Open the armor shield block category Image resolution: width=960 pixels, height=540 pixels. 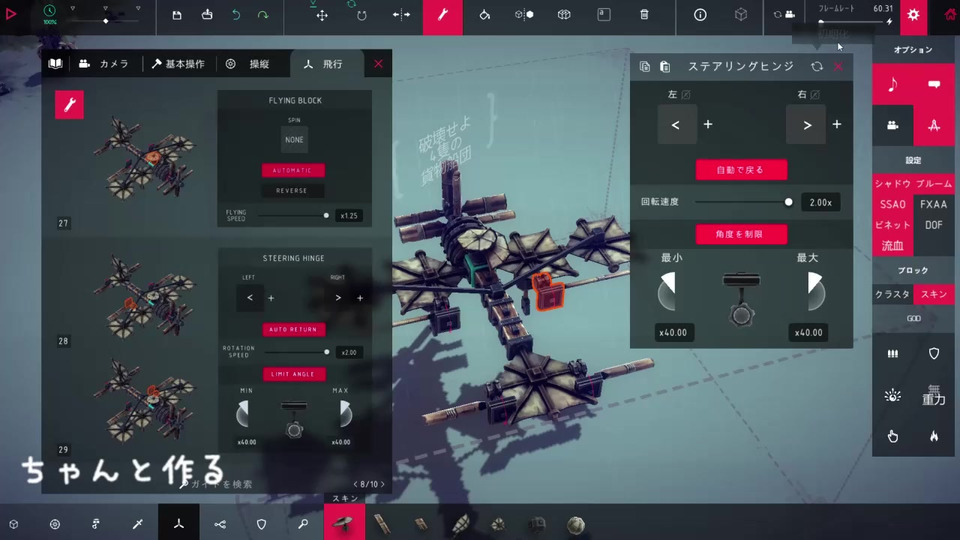[261, 523]
